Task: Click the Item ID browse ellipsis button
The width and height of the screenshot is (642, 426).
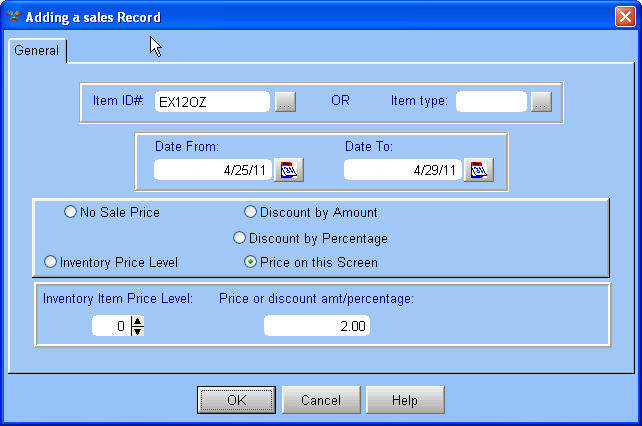Action: tap(285, 102)
